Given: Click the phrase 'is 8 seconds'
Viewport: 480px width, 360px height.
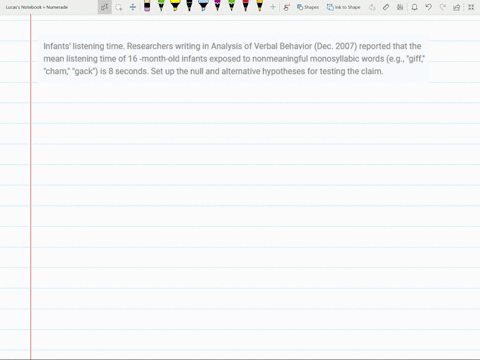Looking at the screenshot, I should tap(124, 71).
